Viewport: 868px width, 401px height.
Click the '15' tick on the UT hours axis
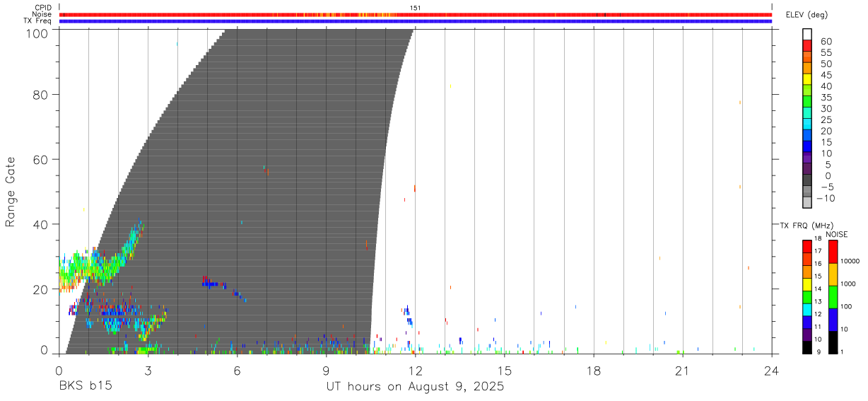click(x=505, y=370)
